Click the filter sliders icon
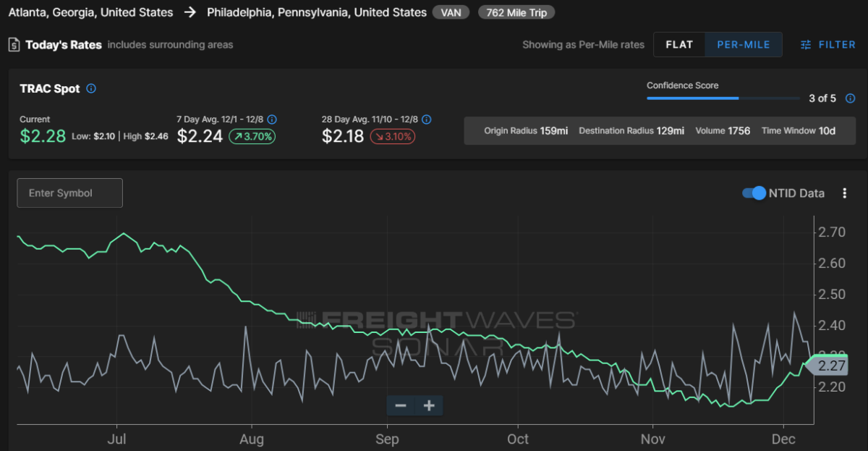 point(806,45)
